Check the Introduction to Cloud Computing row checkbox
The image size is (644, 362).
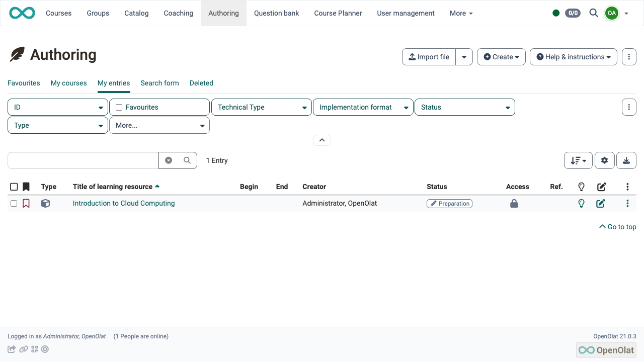[14, 204]
